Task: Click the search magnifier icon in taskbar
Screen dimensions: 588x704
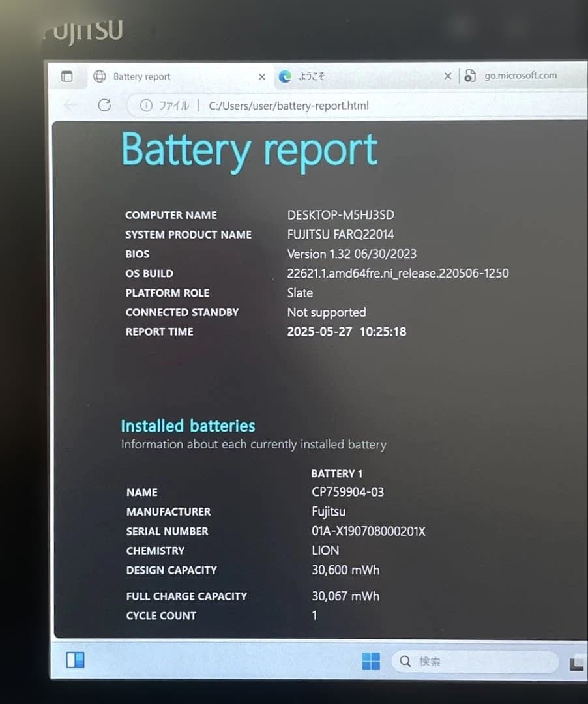Action: (x=405, y=662)
